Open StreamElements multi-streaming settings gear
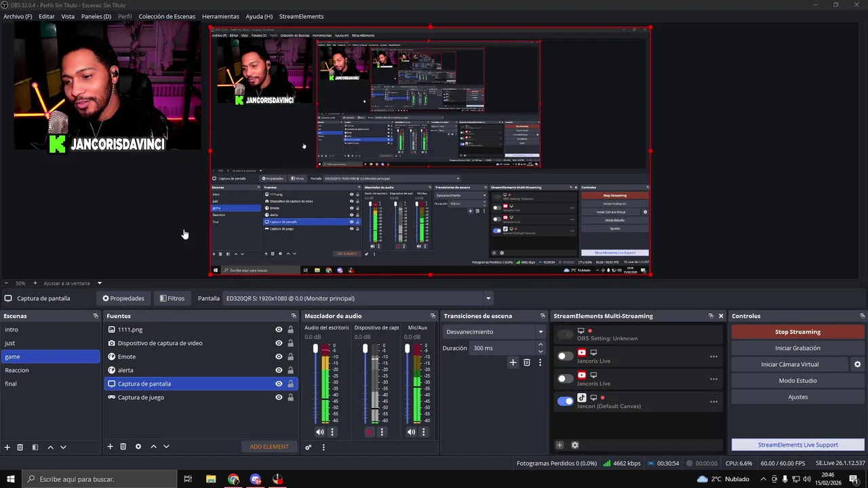 point(575,445)
